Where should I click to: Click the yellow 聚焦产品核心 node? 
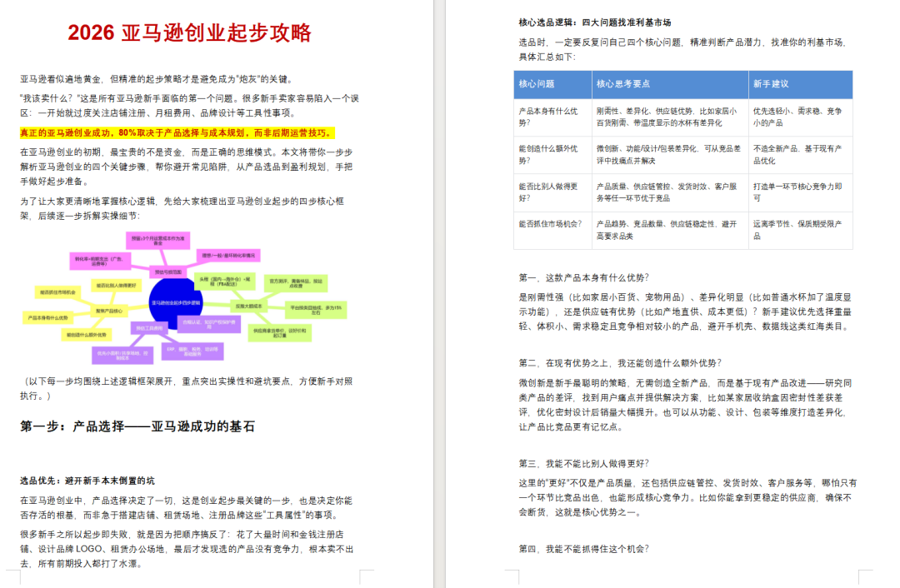point(108,311)
